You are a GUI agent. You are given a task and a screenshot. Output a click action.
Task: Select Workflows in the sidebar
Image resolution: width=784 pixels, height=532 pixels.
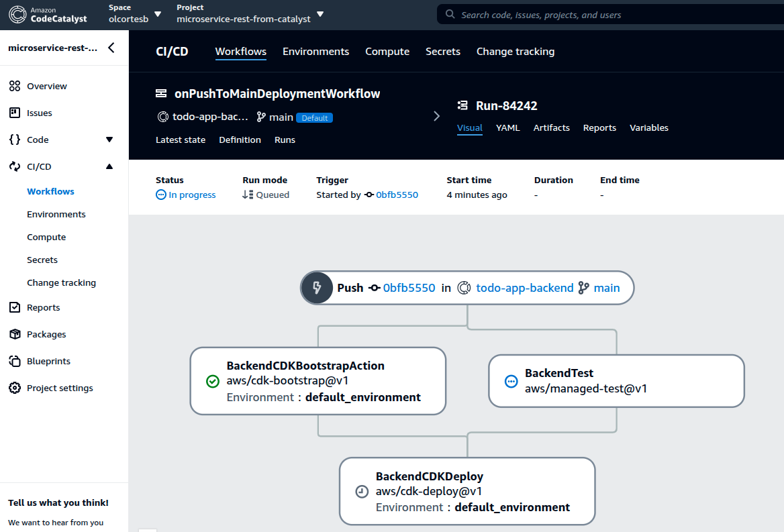[50, 191]
